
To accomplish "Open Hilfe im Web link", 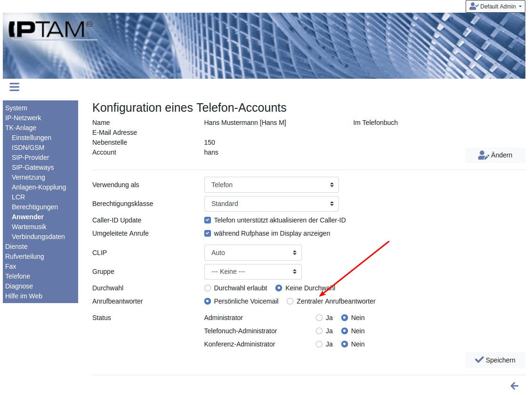I will click(x=24, y=296).
